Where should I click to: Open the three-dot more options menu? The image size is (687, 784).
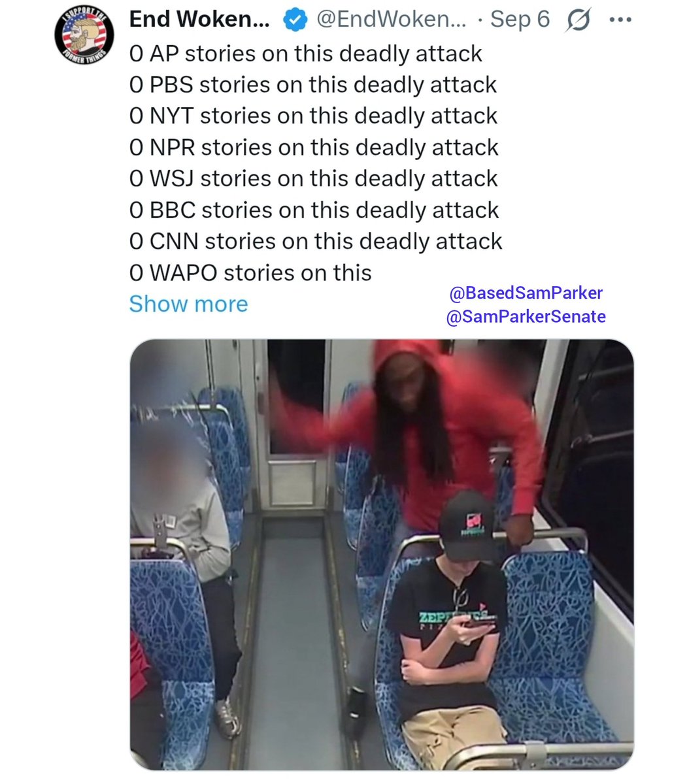[620, 20]
